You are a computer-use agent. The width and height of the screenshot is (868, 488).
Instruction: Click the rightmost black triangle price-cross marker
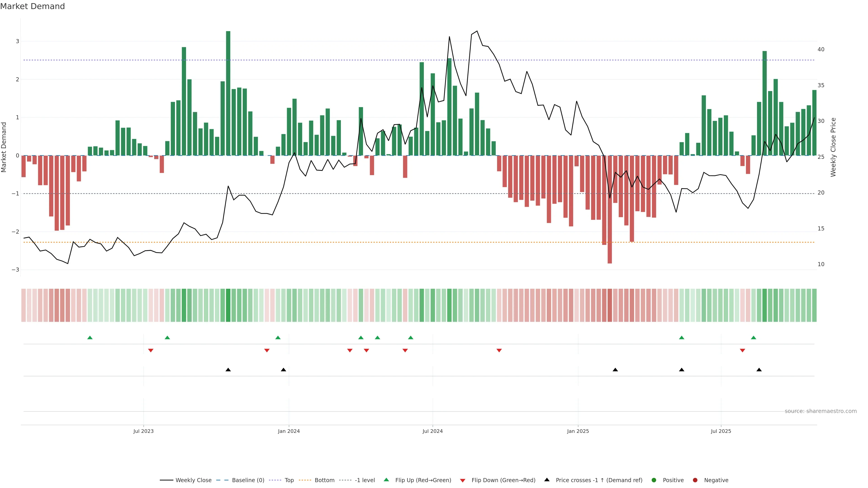(759, 370)
